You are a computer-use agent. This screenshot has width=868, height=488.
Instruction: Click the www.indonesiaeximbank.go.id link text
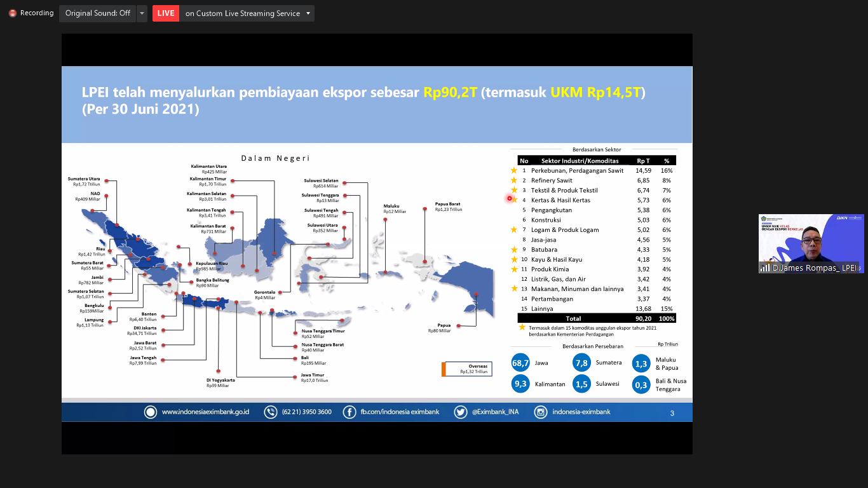(x=205, y=412)
